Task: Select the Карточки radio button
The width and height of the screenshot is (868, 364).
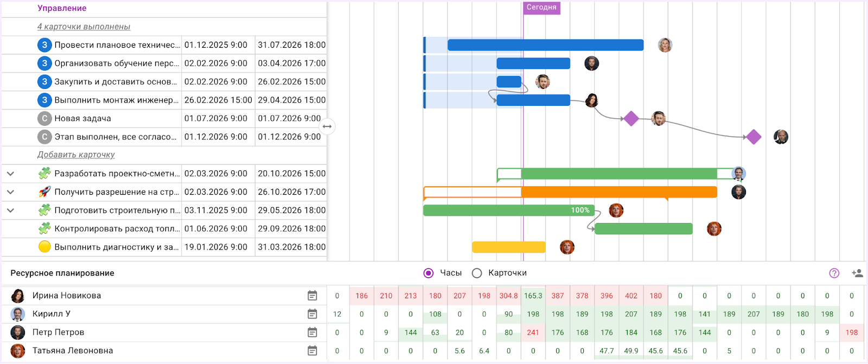Action: (477, 273)
